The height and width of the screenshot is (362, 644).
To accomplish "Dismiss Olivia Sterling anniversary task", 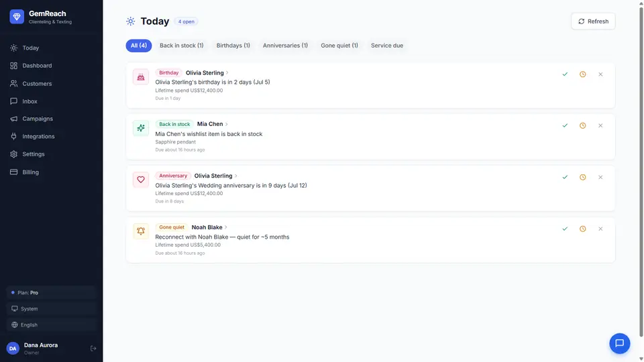I will tap(600, 177).
